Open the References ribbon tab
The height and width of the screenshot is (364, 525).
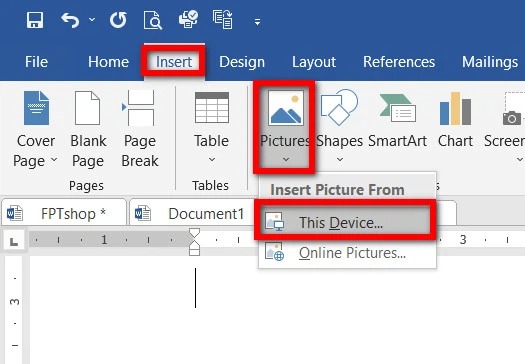pos(399,62)
